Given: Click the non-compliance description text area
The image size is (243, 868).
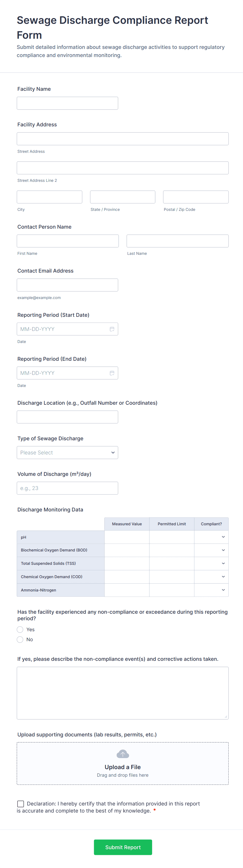Looking at the screenshot, I should click(123, 693).
